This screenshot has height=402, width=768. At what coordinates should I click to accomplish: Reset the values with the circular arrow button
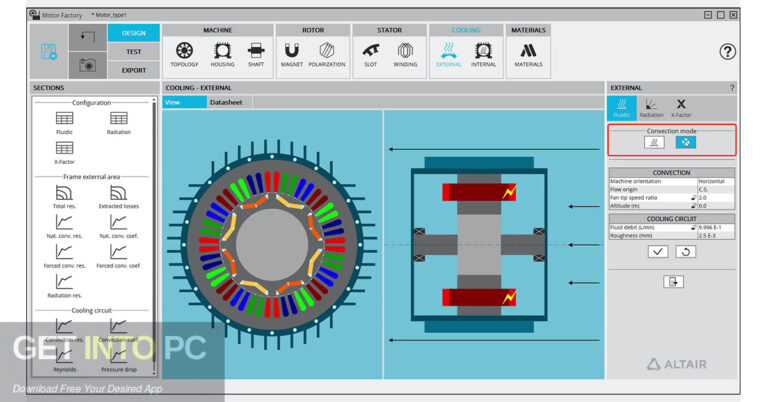click(686, 252)
